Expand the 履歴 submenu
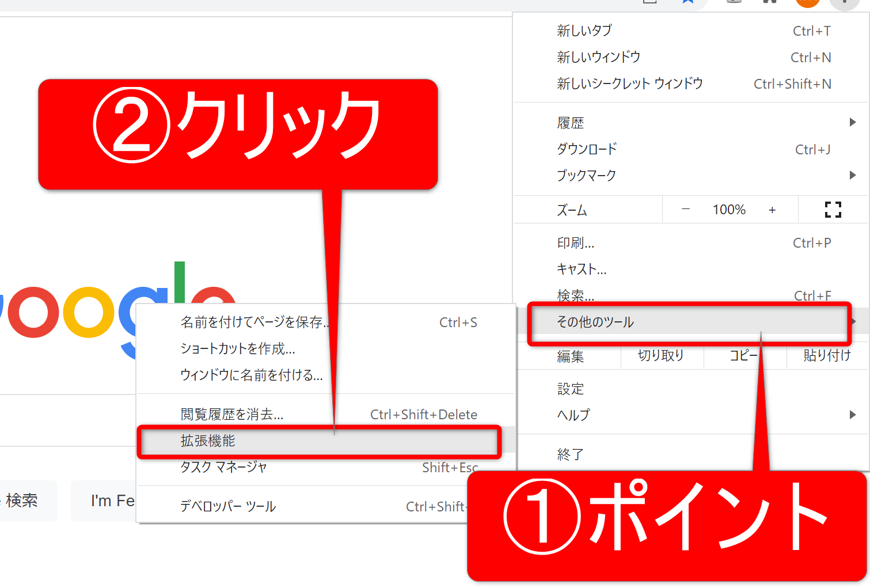The image size is (870, 588). click(x=691, y=123)
